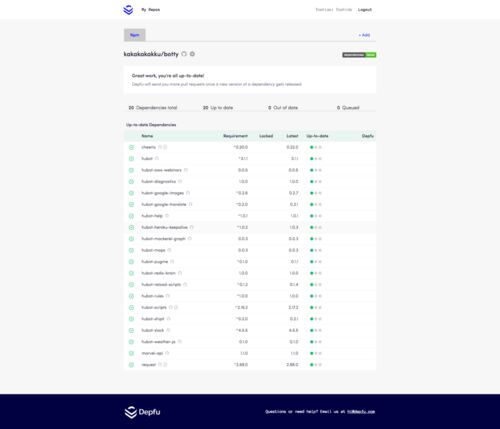Click the status icon in the request row
The image size is (500, 429).
point(131,365)
